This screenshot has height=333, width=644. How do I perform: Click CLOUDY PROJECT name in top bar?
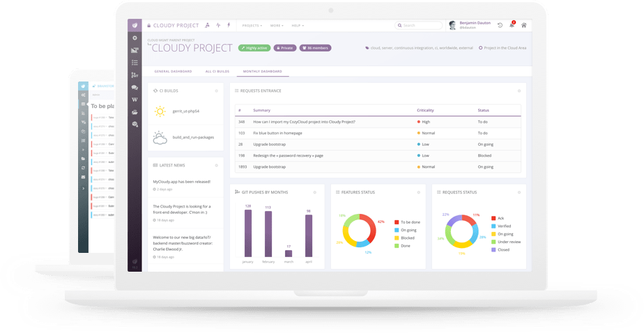176,26
